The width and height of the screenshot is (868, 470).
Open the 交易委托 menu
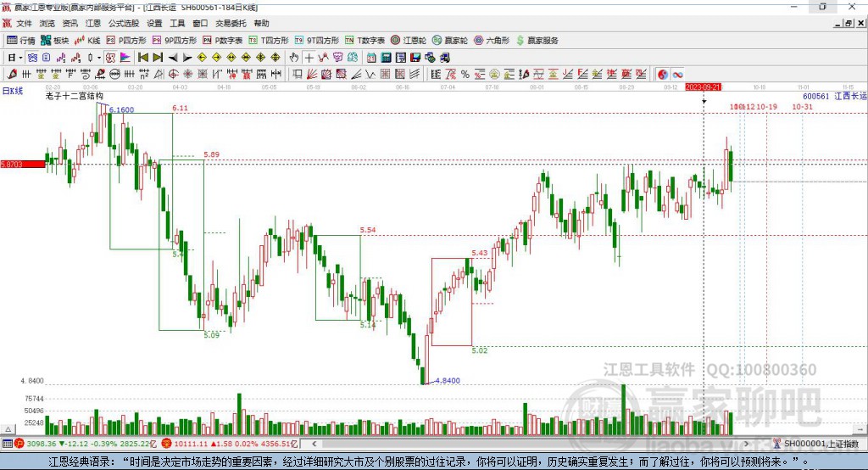coord(231,23)
